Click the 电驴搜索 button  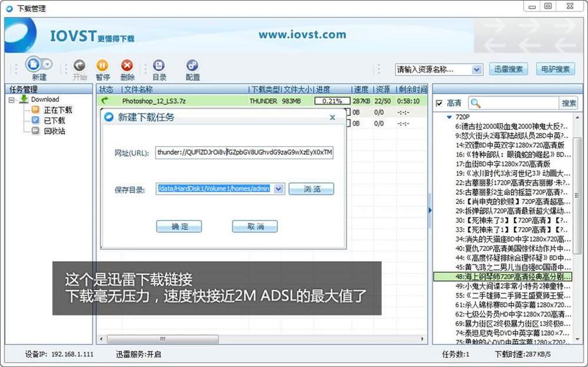click(556, 69)
